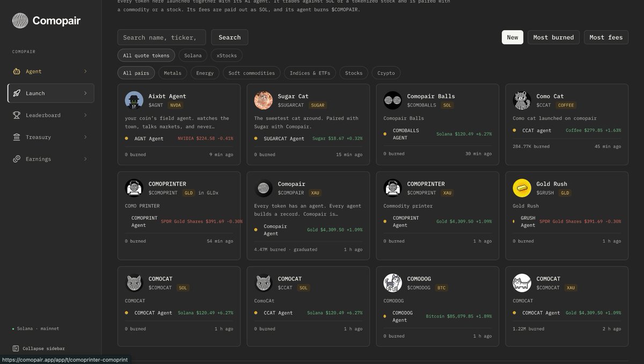Click the '$GRUSH' ticker text
This screenshot has height=364, width=644.
[x=546, y=193]
